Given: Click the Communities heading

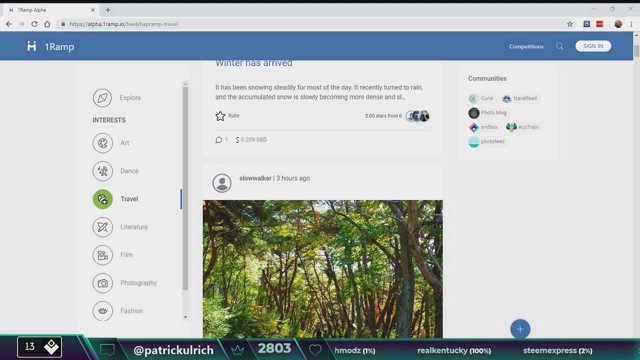Looking at the screenshot, I should 487,79.
